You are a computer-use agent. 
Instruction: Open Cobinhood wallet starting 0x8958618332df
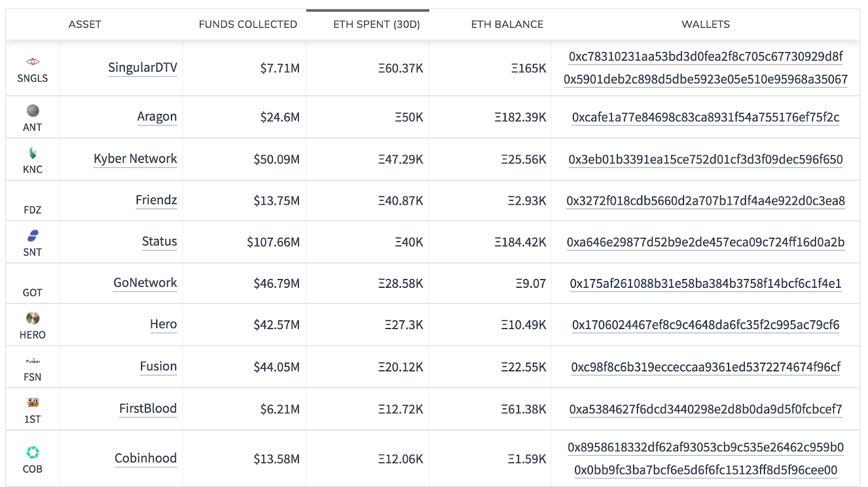(x=706, y=447)
